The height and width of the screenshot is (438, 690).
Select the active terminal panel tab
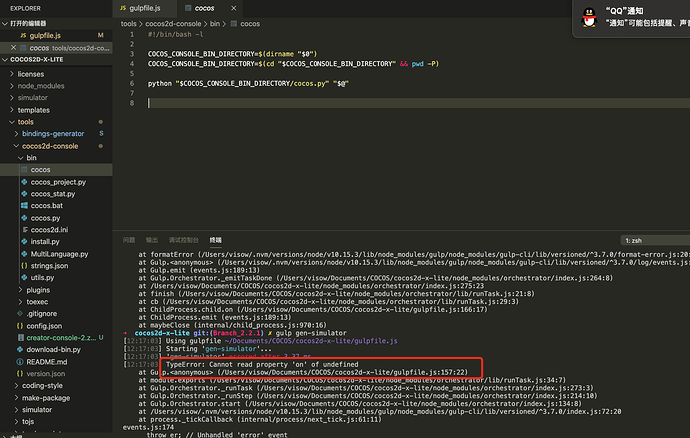pos(216,240)
